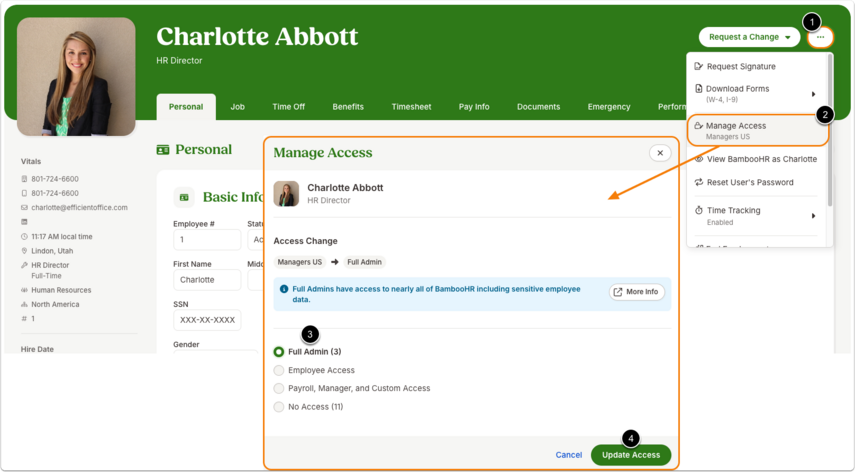The height and width of the screenshot is (472, 855).
Task: Open the Time Off tab
Action: [288, 107]
